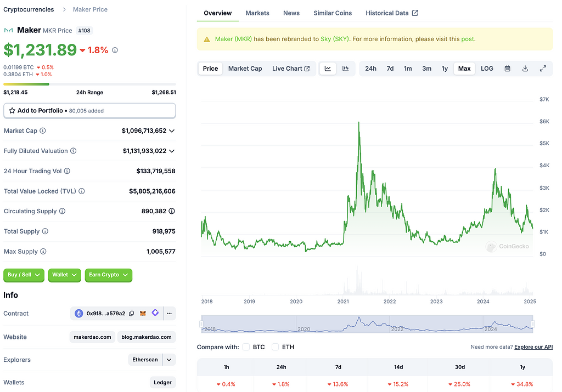Click the line chart view icon
The height and width of the screenshot is (392, 562).
click(x=328, y=69)
